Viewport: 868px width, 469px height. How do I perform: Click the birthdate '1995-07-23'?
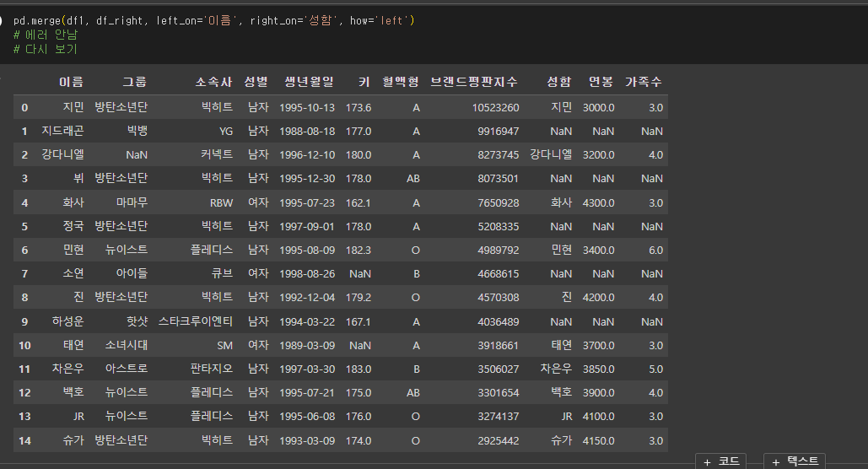point(307,202)
